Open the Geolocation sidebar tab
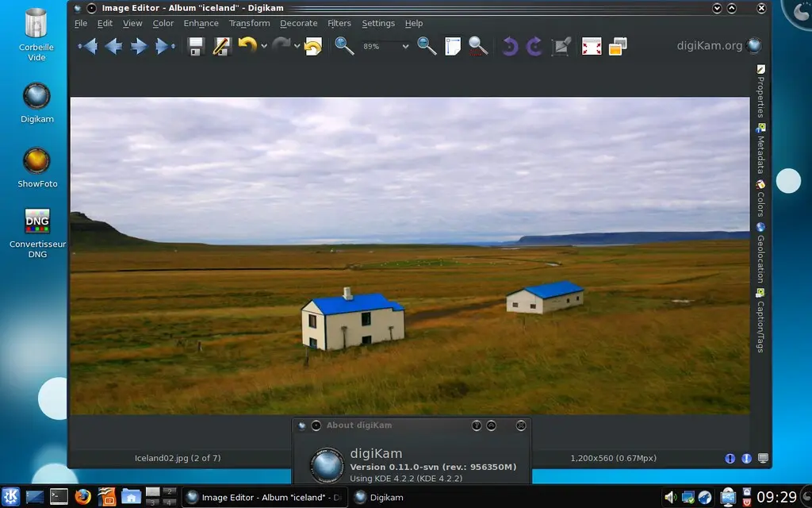This screenshot has height=508, width=812. [x=760, y=254]
